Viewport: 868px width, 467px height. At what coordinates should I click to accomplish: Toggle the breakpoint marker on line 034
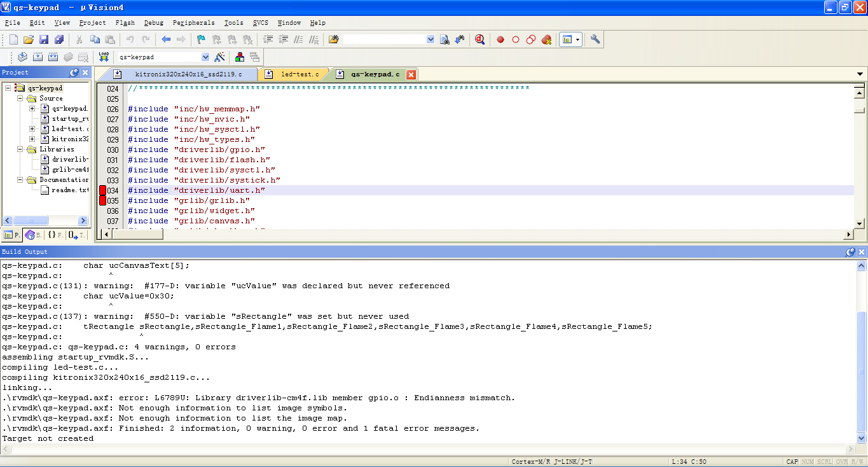tap(103, 190)
